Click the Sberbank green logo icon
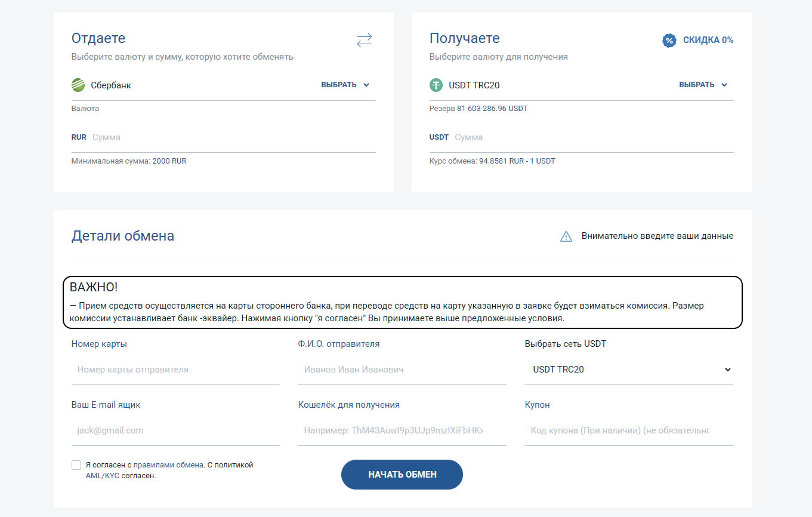812x517 pixels. pos(78,85)
